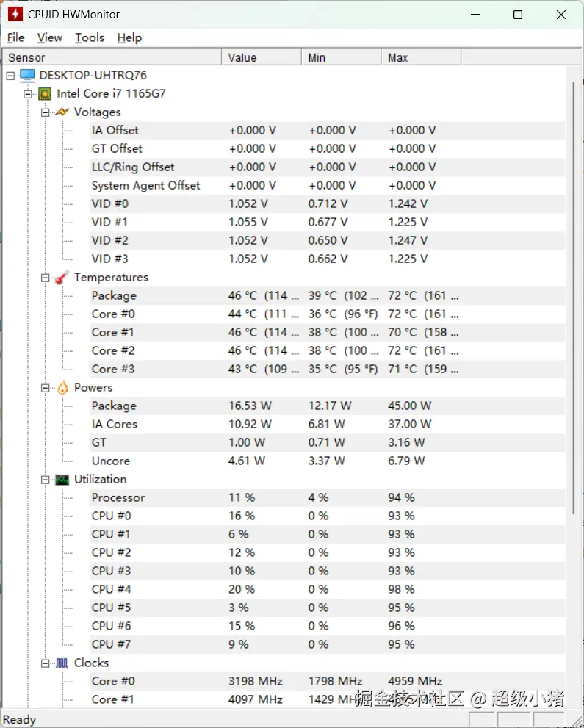Click the Utilization graph icon
This screenshot has width=584, height=728.
62,479
